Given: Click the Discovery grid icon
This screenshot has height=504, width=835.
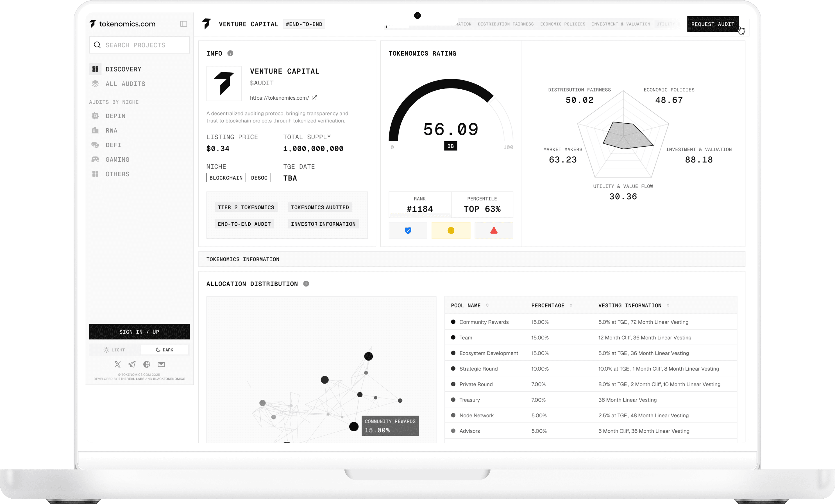Looking at the screenshot, I should point(95,69).
